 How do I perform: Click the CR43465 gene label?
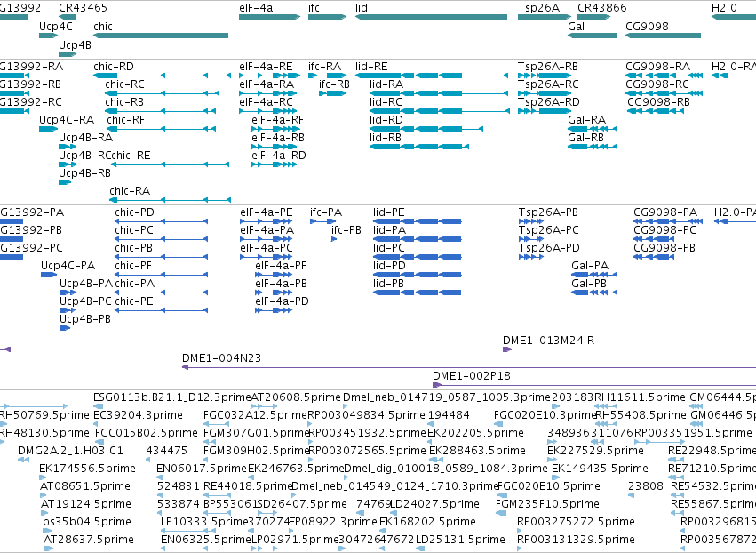pyautogui.click(x=83, y=8)
